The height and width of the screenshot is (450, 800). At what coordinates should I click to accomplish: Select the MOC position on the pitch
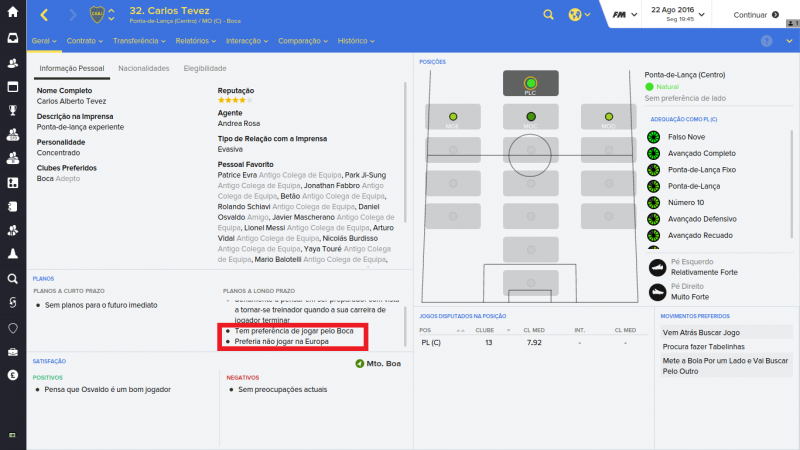click(530, 117)
